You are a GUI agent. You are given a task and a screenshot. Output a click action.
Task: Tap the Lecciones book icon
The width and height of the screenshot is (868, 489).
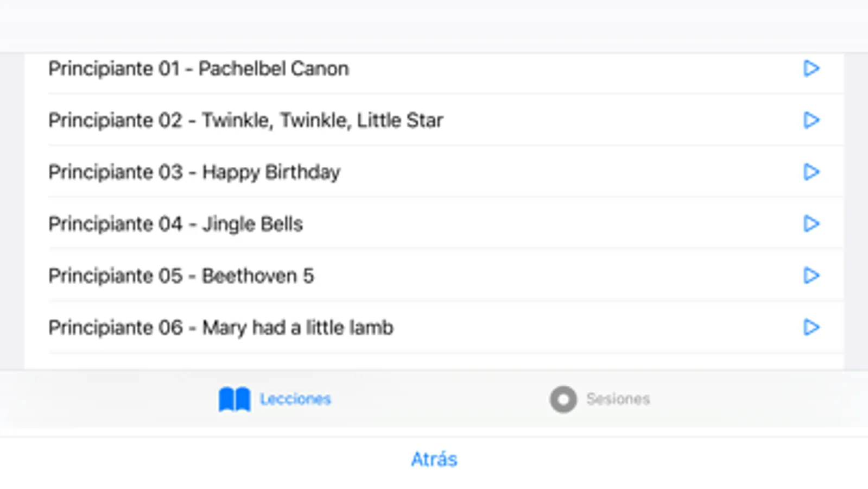tap(235, 399)
